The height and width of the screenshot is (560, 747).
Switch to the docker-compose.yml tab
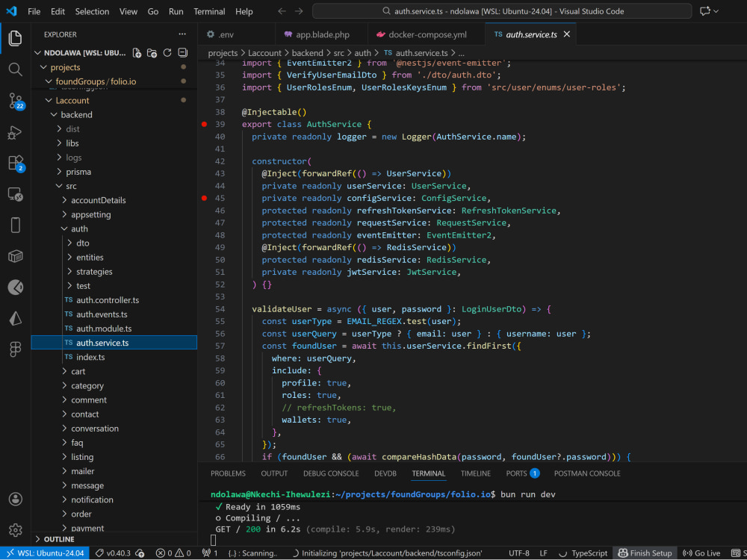[x=426, y=34]
